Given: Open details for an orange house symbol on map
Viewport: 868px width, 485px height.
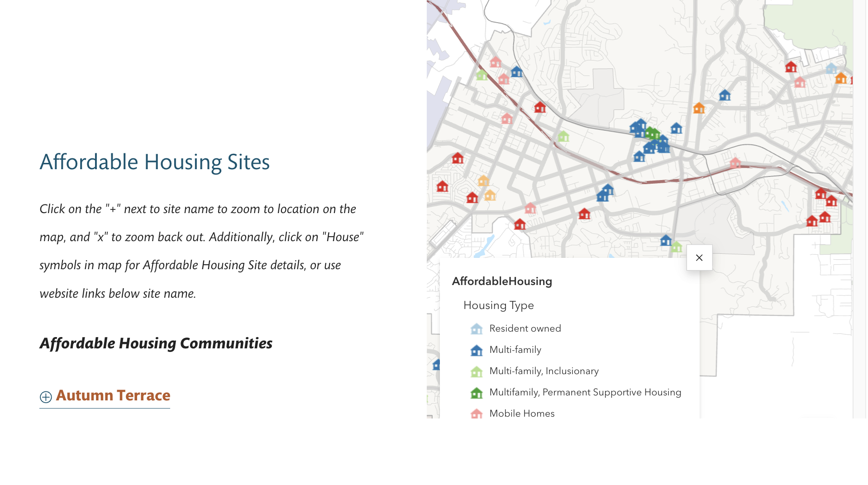Looking at the screenshot, I should (699, 109).
